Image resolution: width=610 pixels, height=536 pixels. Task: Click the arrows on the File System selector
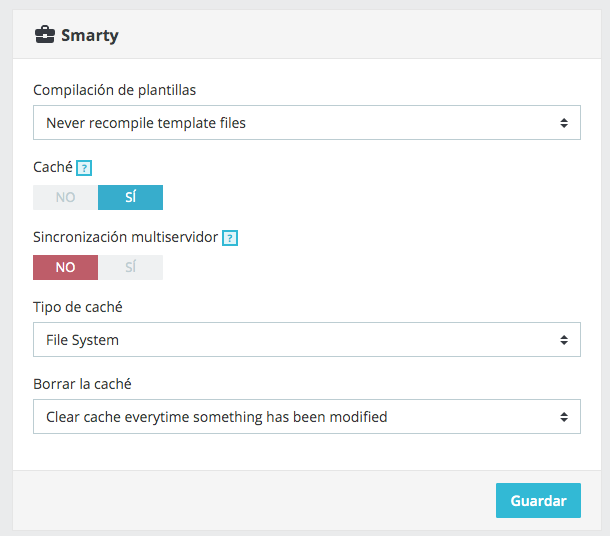pos(564,340)
